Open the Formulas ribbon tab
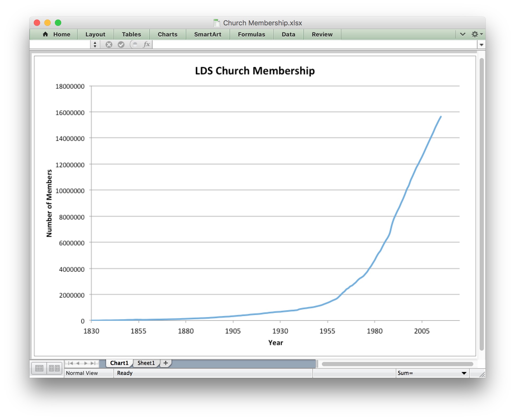 tap(251, 34)
